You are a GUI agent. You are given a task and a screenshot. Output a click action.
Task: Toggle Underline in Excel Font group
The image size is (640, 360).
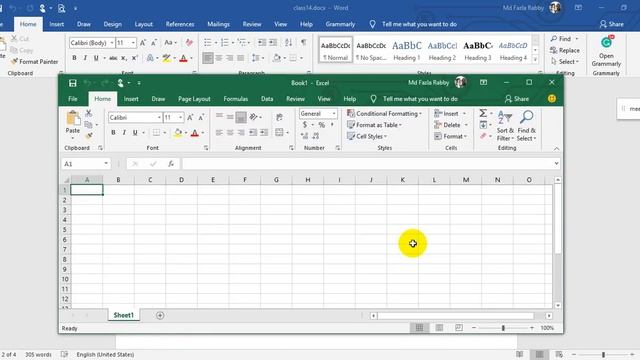coord(135,132)
